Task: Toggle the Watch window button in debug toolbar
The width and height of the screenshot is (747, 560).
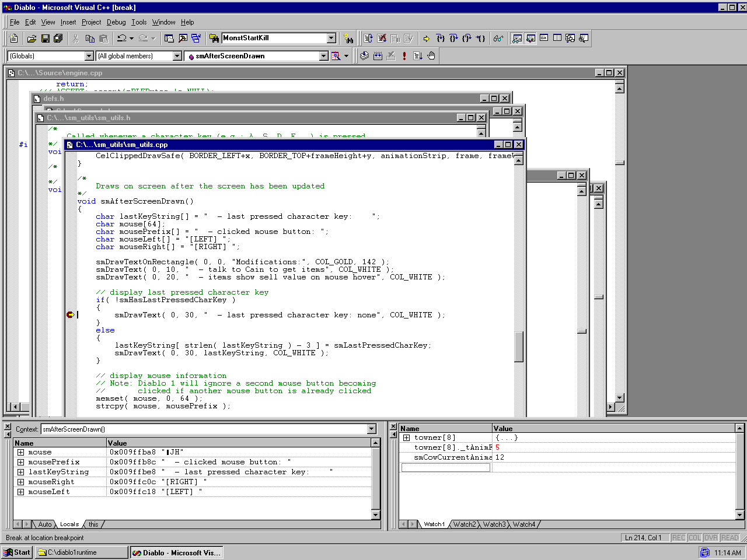Action: point(517,38)
